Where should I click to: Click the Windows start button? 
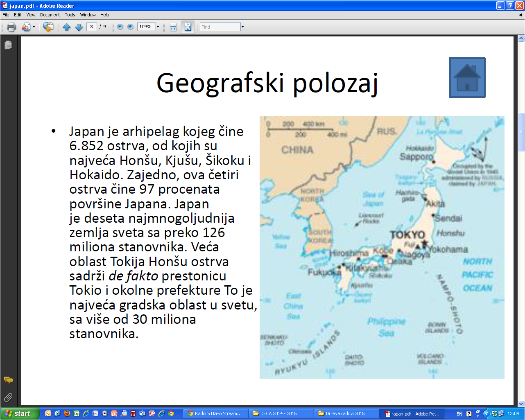[20, 413]
